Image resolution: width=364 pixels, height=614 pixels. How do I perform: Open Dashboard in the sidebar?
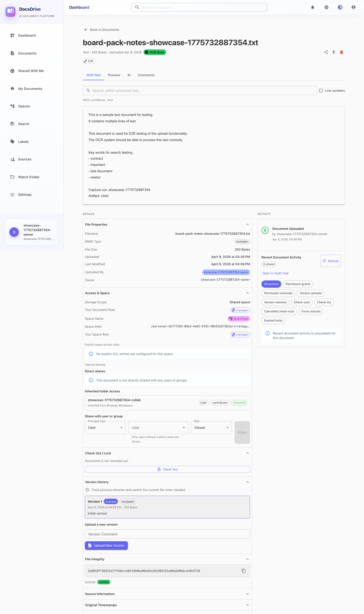[32, 35]
